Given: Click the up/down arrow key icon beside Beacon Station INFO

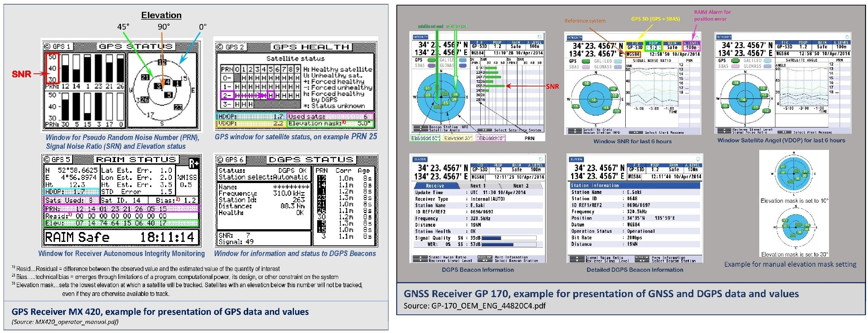Looking at the screenshot, I should tap(420, 129).
